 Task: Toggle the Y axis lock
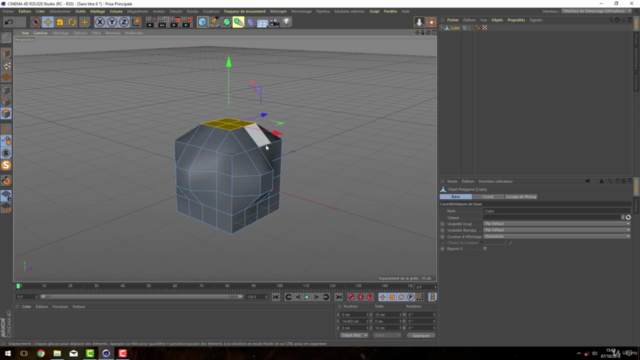coord(112,22)
